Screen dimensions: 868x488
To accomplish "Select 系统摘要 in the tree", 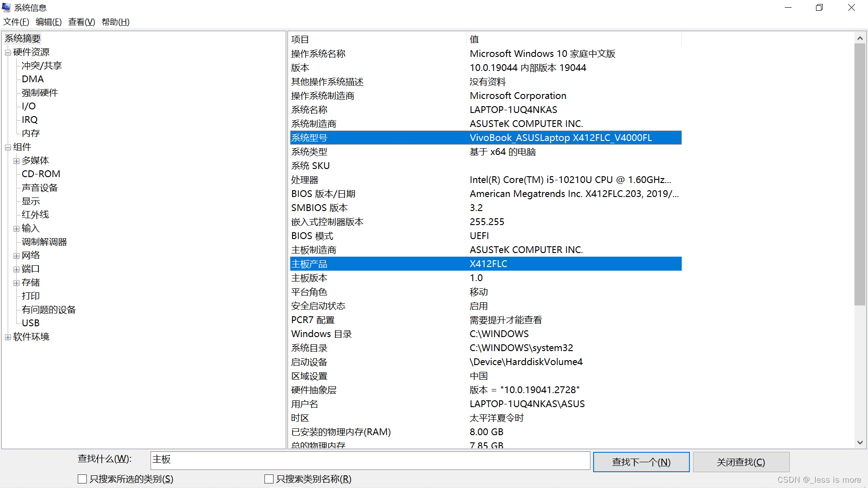I will click(23, 39).
